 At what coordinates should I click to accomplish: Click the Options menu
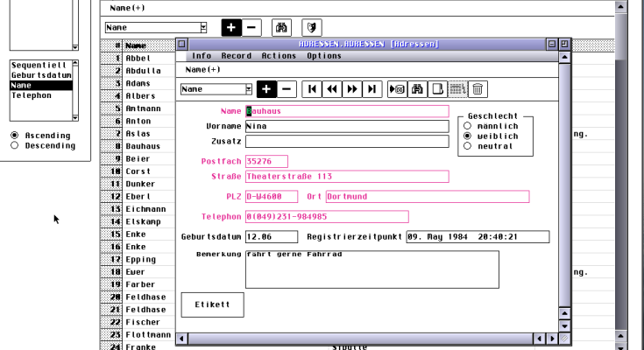[323, 56]
